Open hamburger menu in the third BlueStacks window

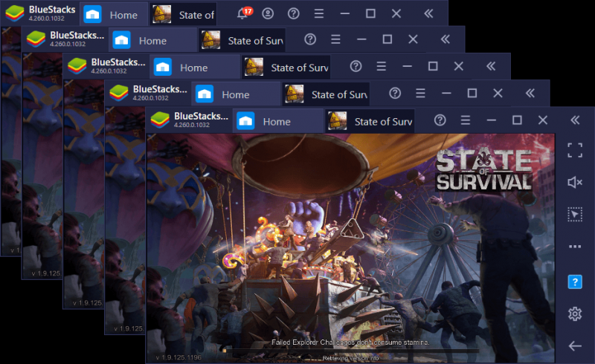coord(382,66)
